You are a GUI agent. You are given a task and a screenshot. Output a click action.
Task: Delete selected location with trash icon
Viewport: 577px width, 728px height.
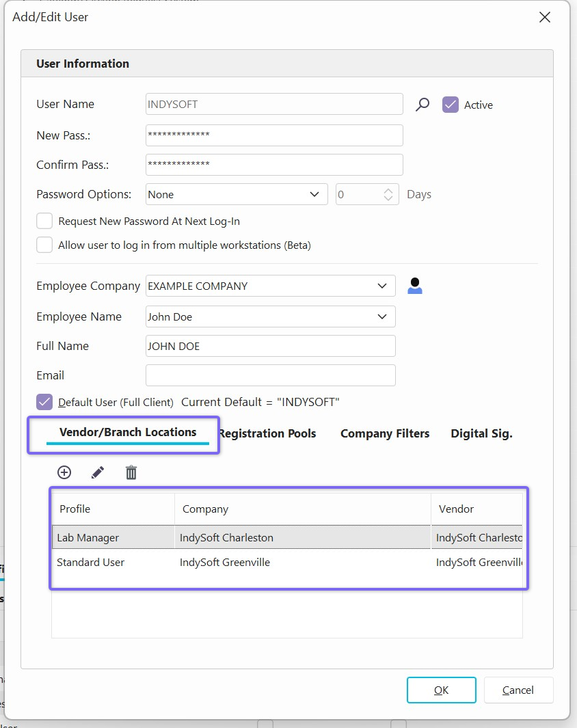pyautogui.click(x=131, y=472)
